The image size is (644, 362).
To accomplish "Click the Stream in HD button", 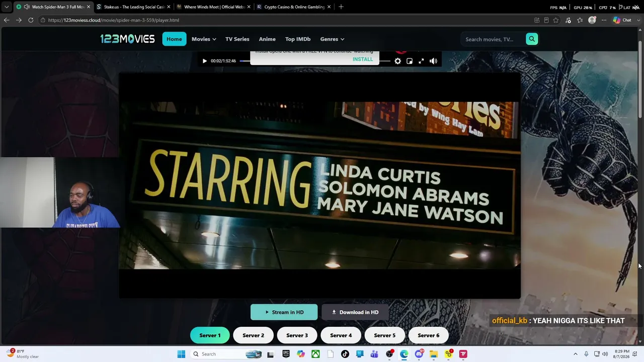I will 284,312.
